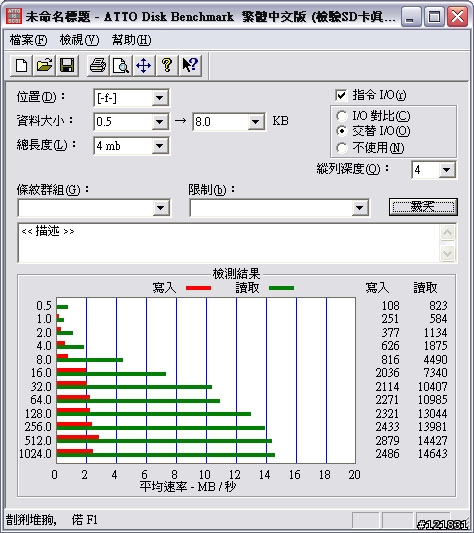
Task: Click the green read bar for 1024.0
Action: tap(166, 455)
